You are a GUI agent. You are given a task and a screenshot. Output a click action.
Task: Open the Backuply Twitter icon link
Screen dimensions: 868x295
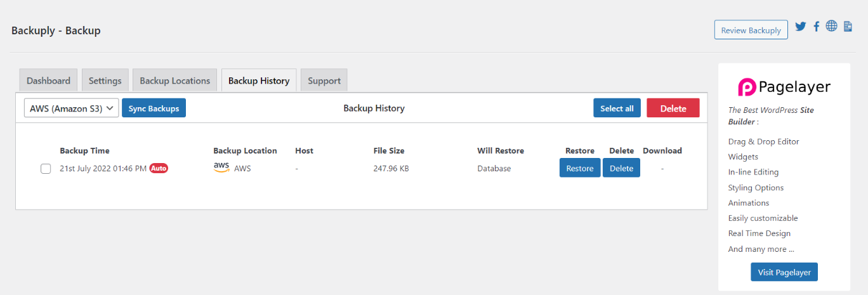(x=801, y=27)
